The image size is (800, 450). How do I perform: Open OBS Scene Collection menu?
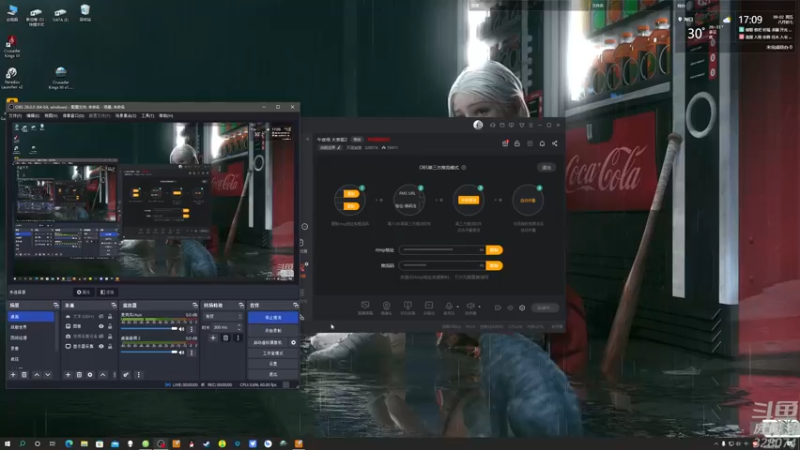(x=126, y=116)
